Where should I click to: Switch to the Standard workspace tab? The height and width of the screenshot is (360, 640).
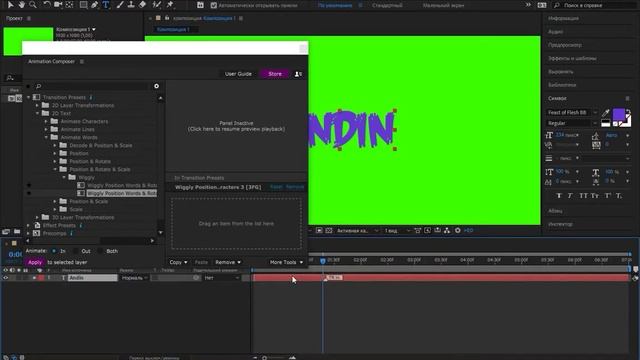tap(387, 5)
